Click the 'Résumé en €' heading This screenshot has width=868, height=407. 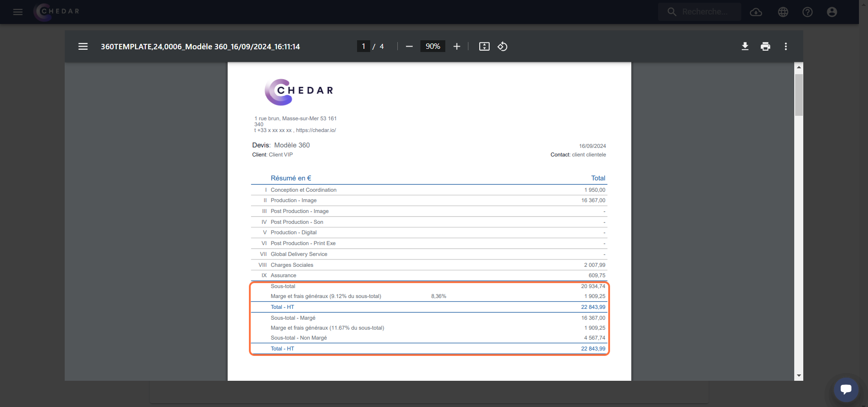click(x=291, y=178)
